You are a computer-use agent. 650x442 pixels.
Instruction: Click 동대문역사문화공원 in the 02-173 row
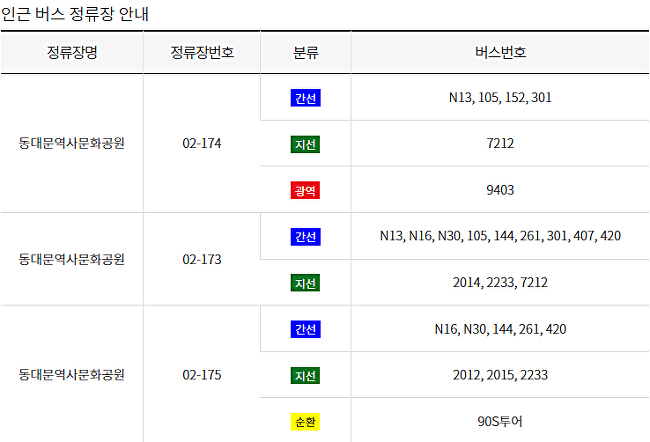[72, 260]
